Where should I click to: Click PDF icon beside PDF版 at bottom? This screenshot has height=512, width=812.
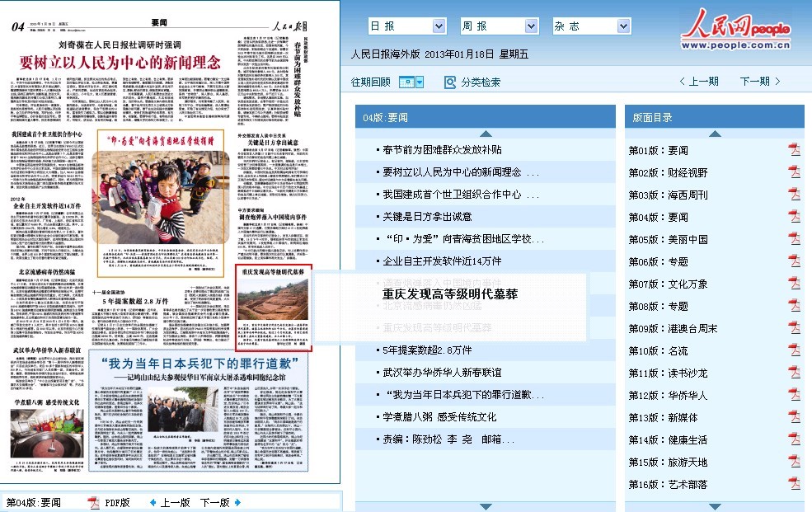[93, 502]
